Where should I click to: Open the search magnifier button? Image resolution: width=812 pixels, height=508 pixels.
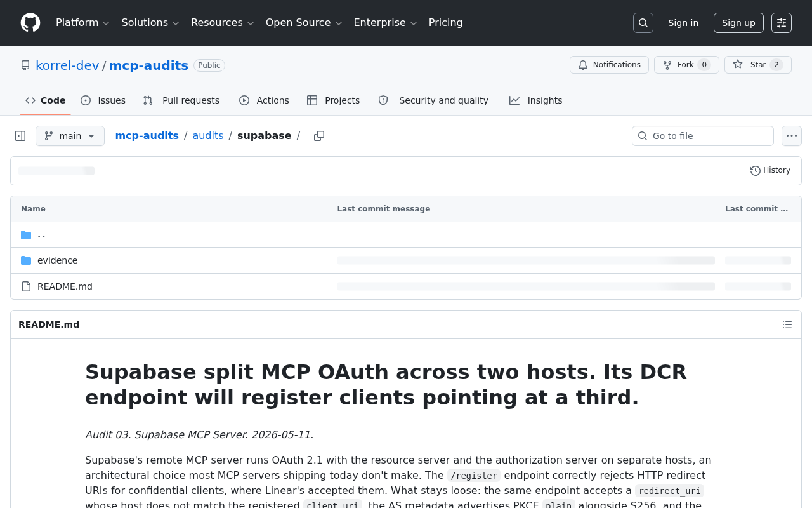click(643, 23)
